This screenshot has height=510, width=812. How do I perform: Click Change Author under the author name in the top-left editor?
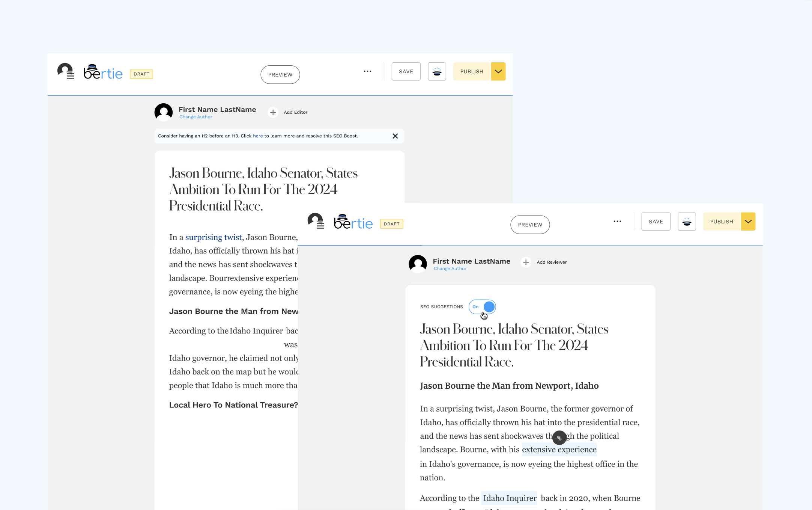coord(195,117)
